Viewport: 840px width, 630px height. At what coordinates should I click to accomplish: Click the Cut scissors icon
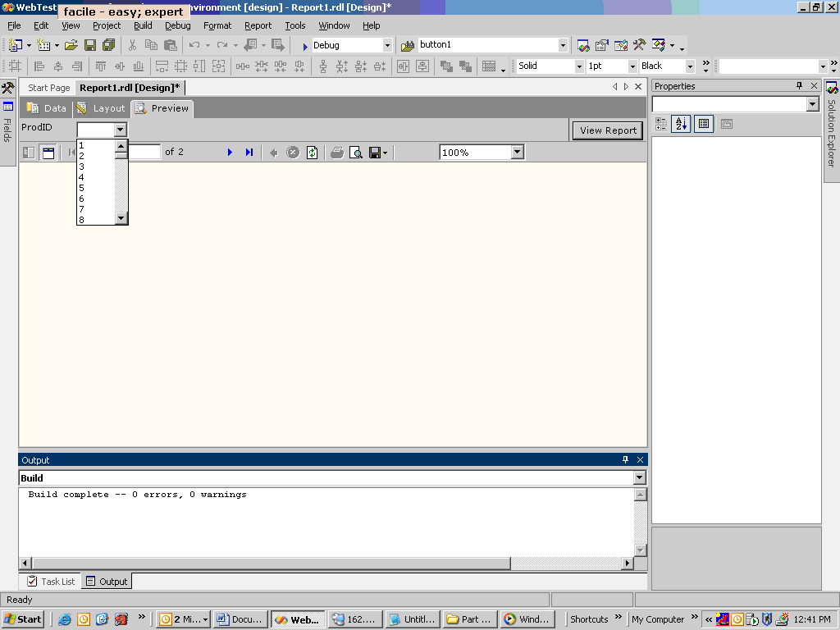[x=132, y=46]
